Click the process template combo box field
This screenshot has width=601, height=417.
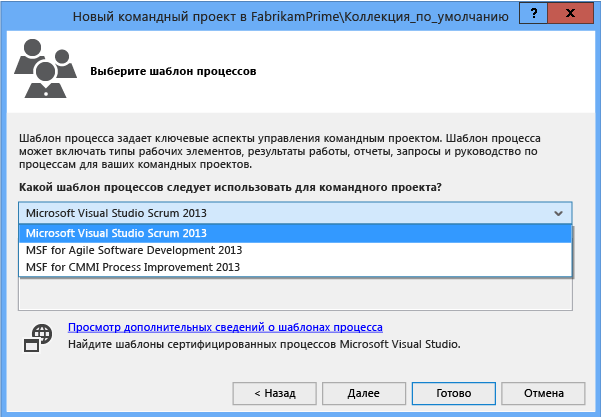[x=295, y=213]
